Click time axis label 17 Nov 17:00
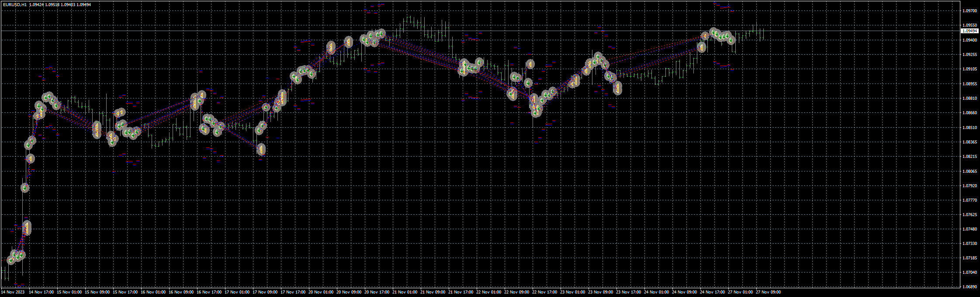This screenshot has width=980, height=297. click(293, 292)
